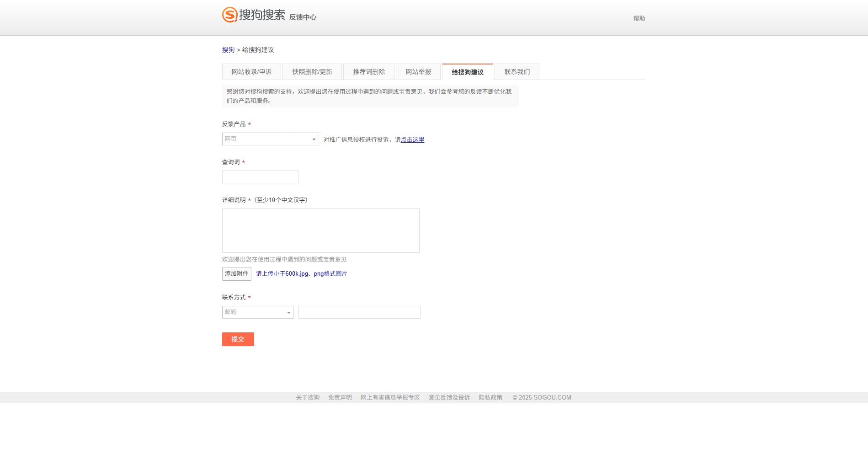The image size is (868, 454).
Task: Select the 给搜狗建议 tab
Action: tap(467, 72)
